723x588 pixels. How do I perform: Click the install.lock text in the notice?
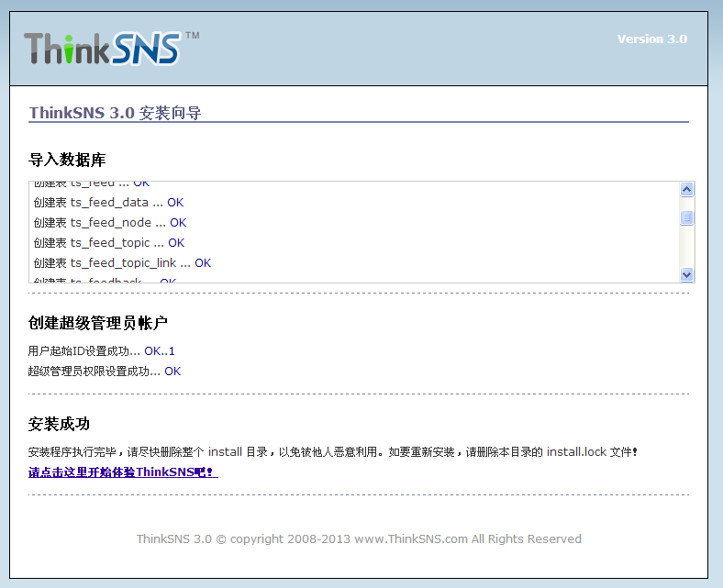[576, 452]
